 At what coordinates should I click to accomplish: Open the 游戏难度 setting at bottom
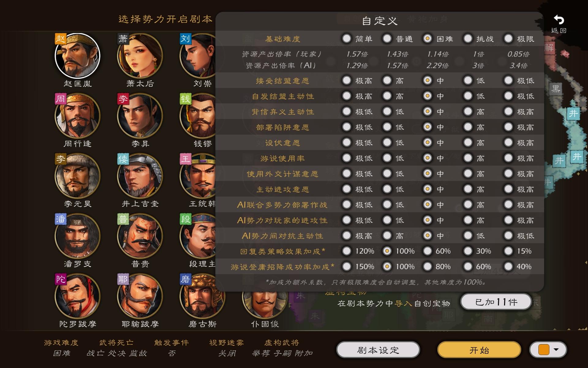point(61,348)
